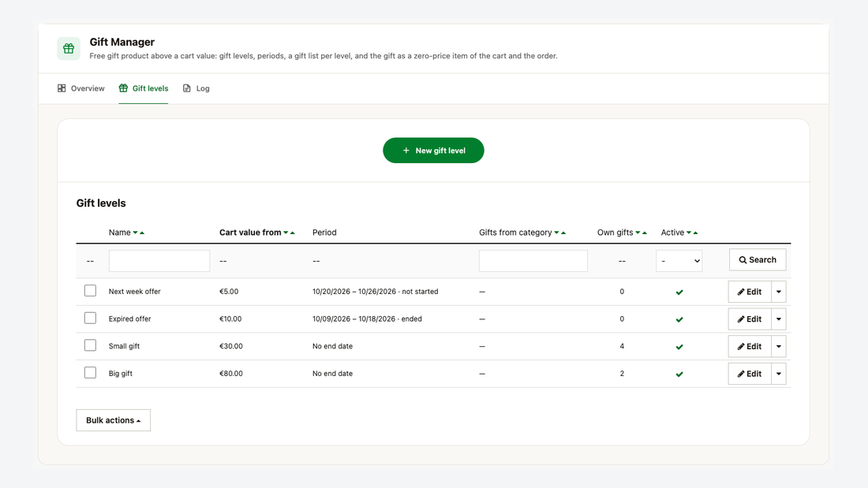Sort Cart value from ascending arrow
Image resolution: width=868 pixels, height=488 pixels.
pyautogui.click(x=293, y=233)
